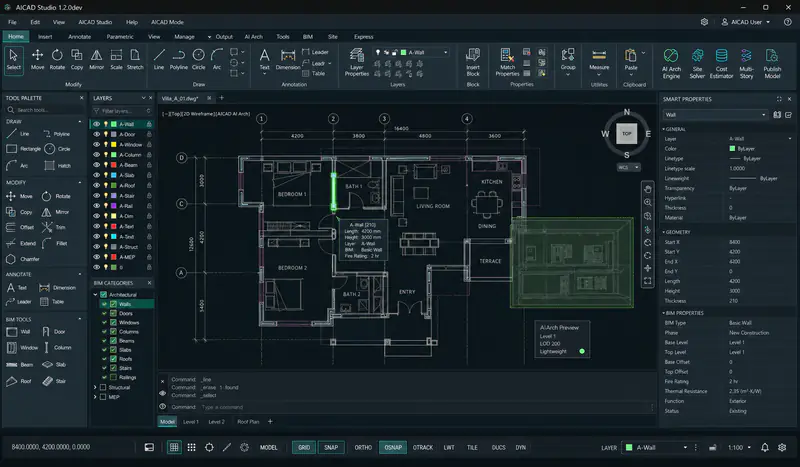Select the Rotate tool in ribbon
800x467 pixels.
(x=57, y=59)
